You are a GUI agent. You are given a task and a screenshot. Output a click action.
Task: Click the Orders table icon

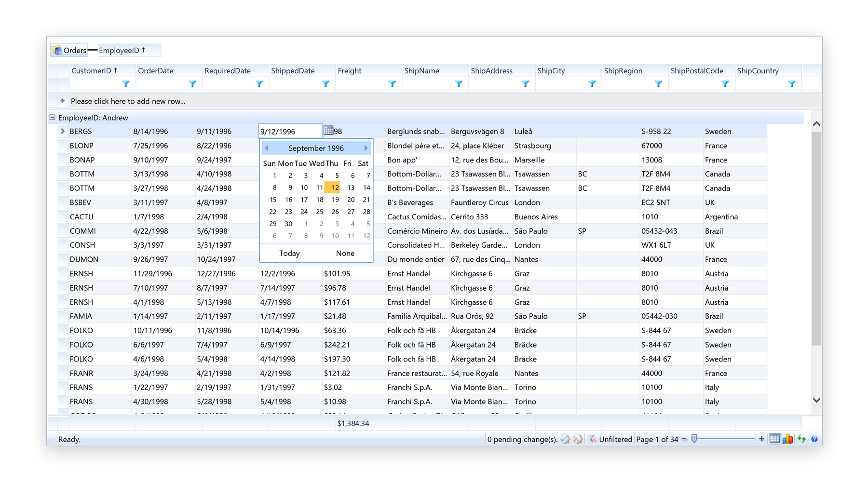[57, 50]
